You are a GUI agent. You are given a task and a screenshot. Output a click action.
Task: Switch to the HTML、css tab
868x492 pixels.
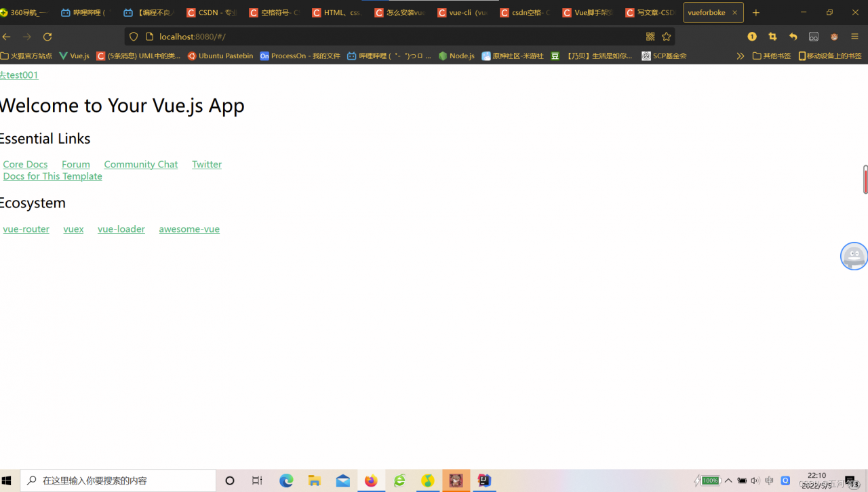click(336, 12)
